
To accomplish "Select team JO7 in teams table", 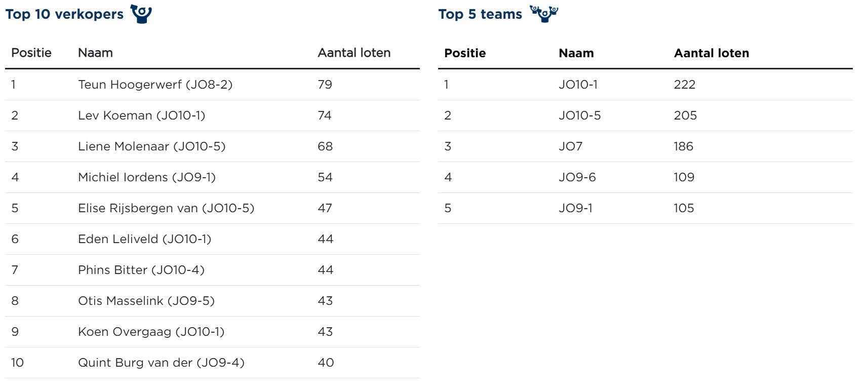I will point(570,146).
